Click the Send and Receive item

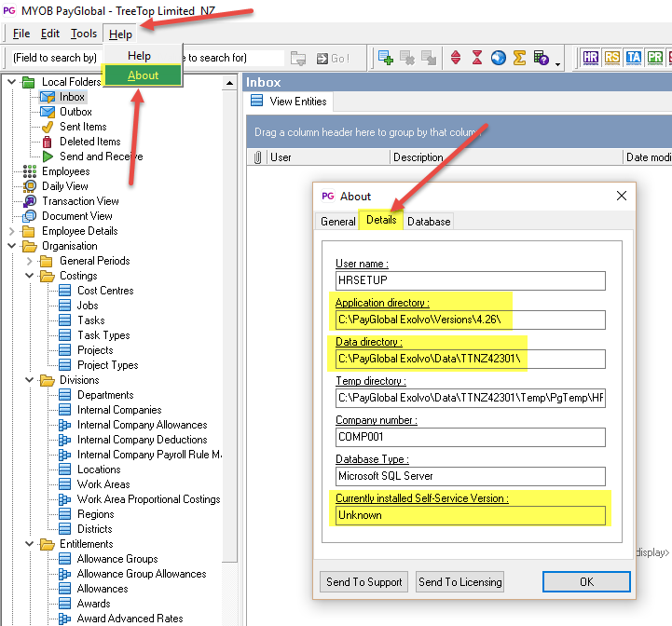coord(102,156)
